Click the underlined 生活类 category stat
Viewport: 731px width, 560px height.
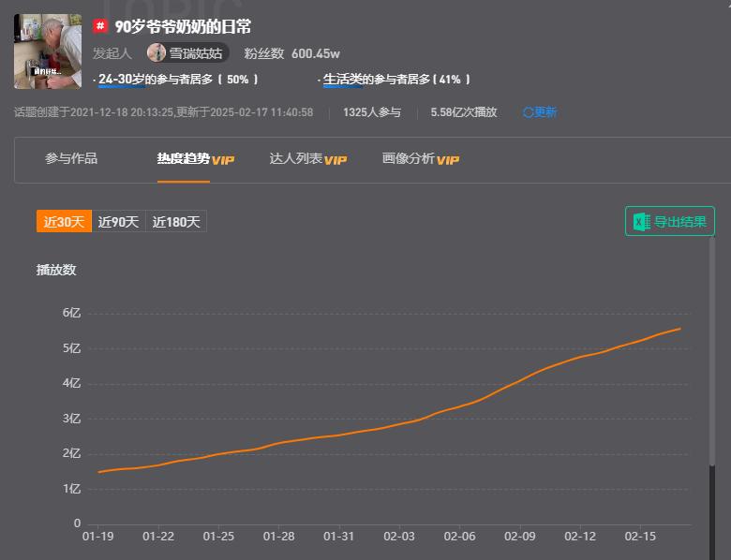[342, 80]
